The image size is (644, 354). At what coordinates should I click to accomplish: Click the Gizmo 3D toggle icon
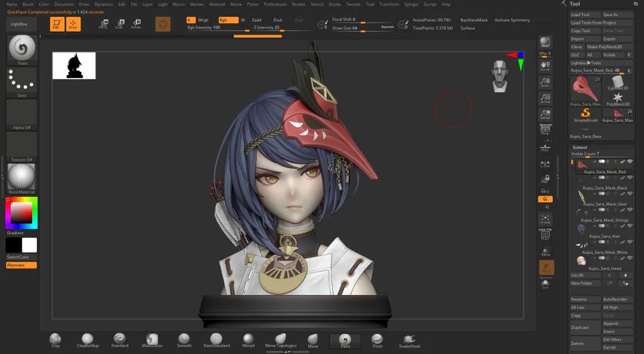163,24
